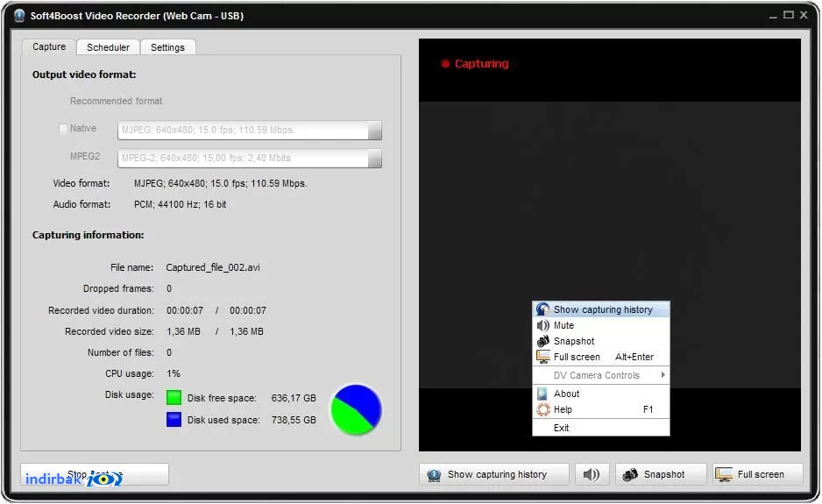Expand the Native MJPEG format dropdown
The width and height of the screenshot is (822, 504).
click(x=375, y=131)
